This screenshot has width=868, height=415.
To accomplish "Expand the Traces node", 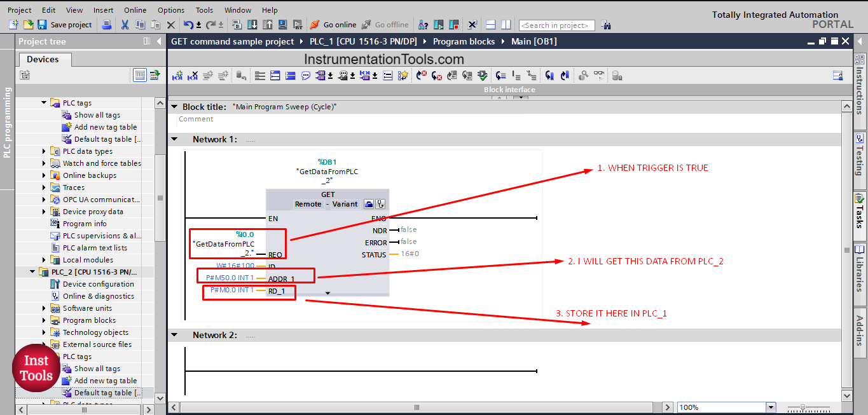I will click(44, 187).
